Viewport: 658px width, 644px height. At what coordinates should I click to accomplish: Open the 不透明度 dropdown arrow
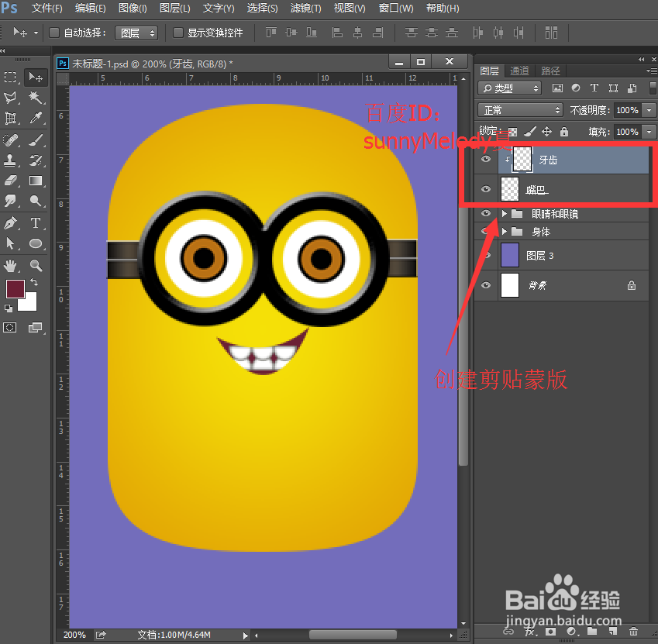649,110
